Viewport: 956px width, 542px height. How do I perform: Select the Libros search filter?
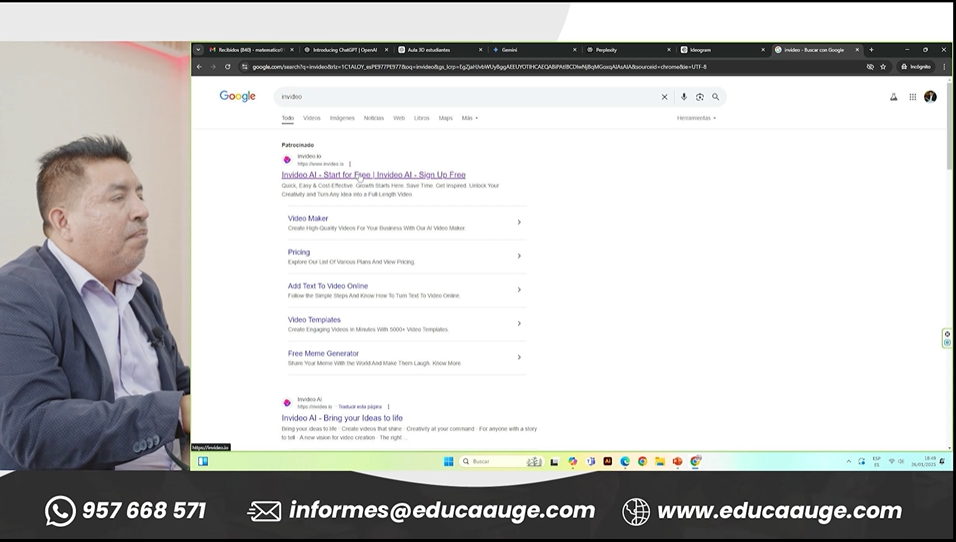click(x=421, y=118)
